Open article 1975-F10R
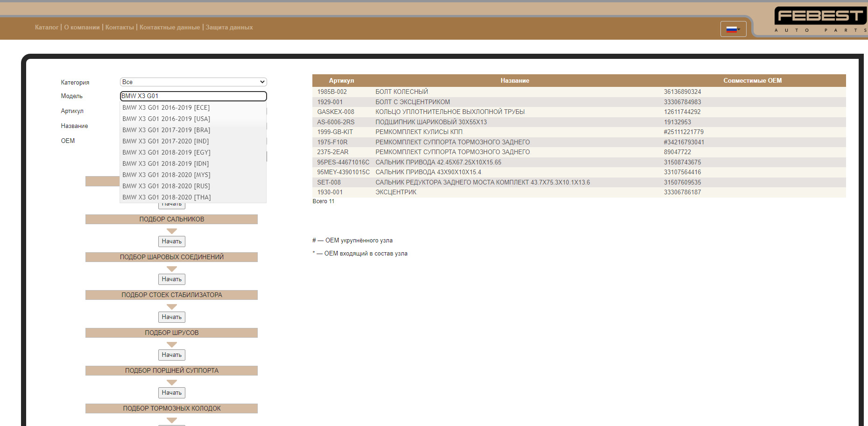Viewport: 868px width, 426px height. 332,142
